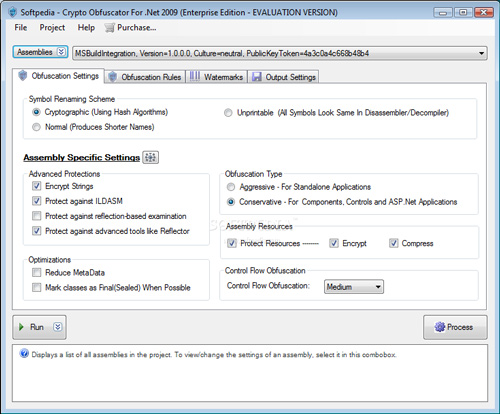The image size is (500, 414).
Task: Click the Watermarks tab stripes icon
Action: click(x=195, y=77)
